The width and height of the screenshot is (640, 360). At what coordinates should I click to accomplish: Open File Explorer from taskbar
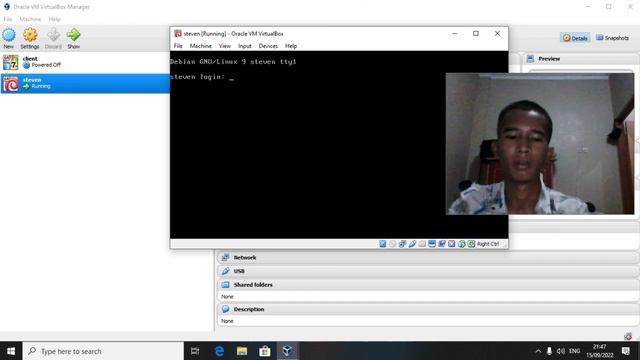coord(242,351)
